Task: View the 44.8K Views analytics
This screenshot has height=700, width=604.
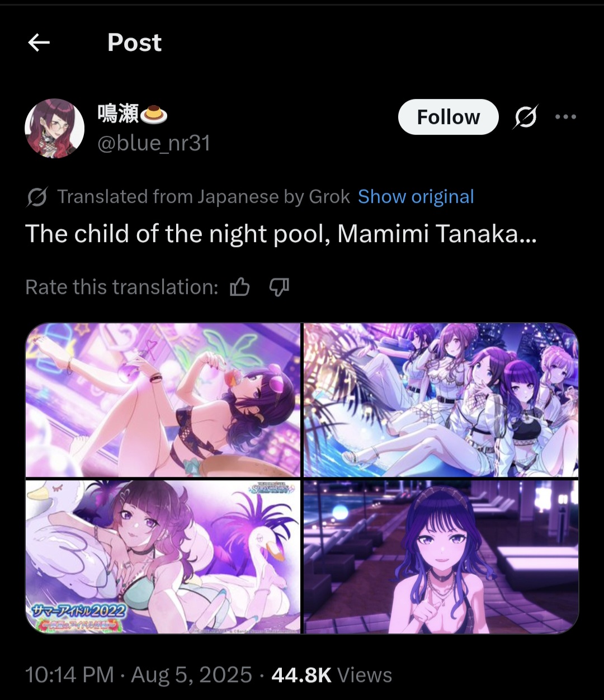Action: (x=332, y=675)
